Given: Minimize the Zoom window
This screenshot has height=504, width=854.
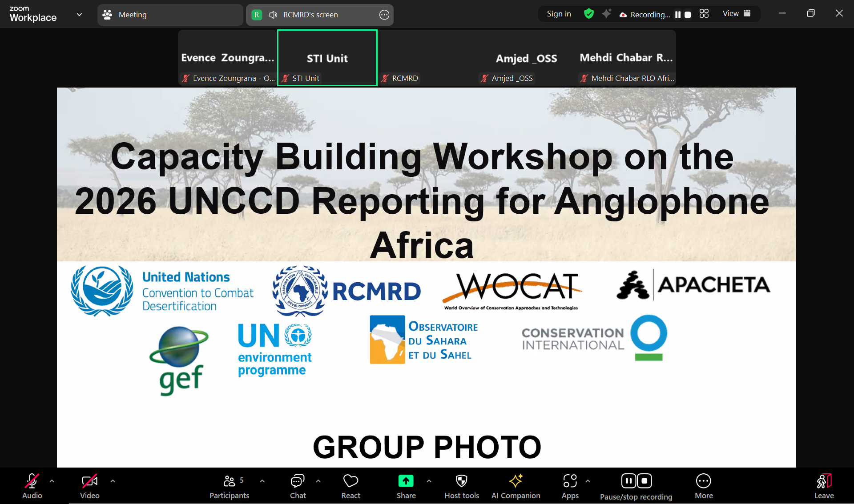Looking at the screenshot, I should point(782,13).
